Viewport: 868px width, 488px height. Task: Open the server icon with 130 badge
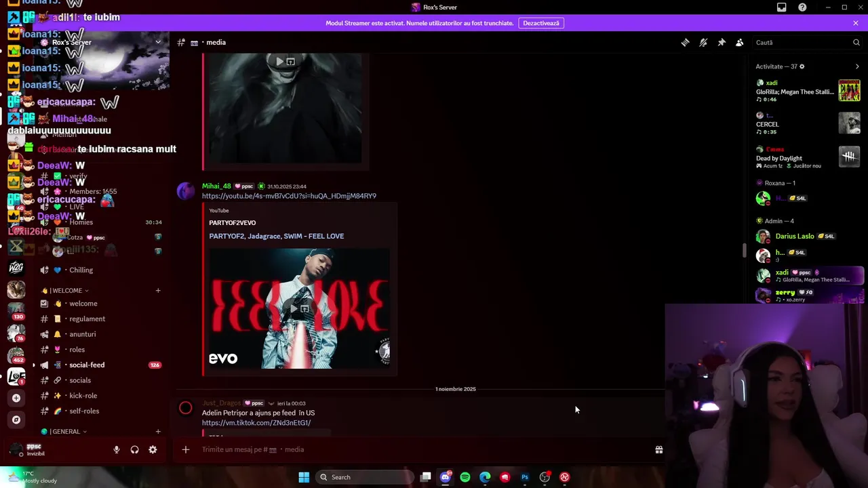(16, 311)
